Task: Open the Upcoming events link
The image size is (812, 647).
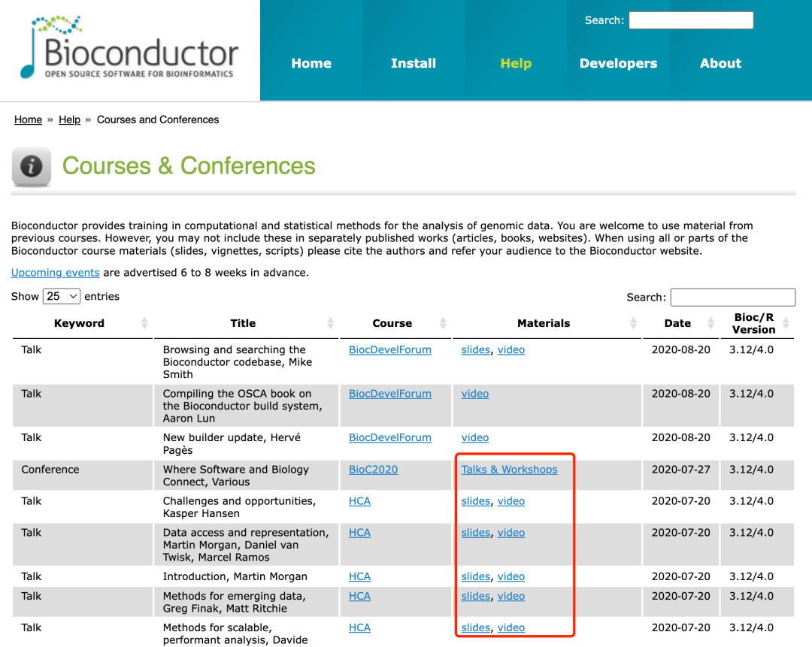Action: 55,273
